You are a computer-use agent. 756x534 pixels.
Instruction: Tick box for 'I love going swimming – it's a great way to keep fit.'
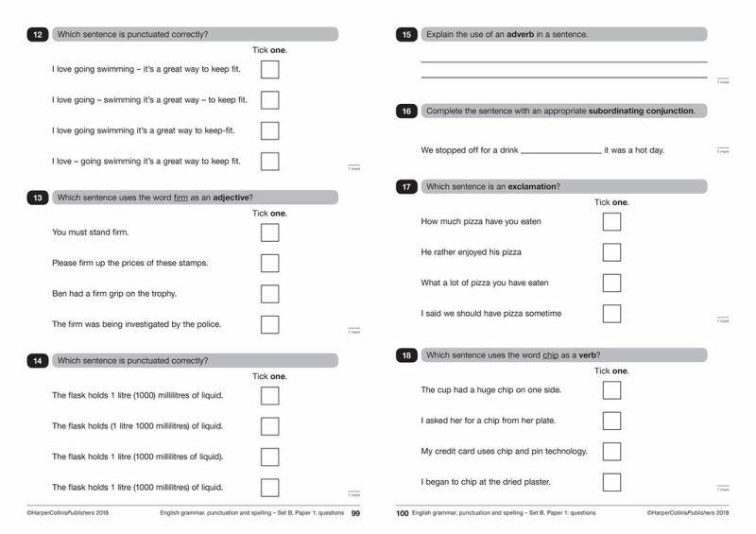coord(269,69)
